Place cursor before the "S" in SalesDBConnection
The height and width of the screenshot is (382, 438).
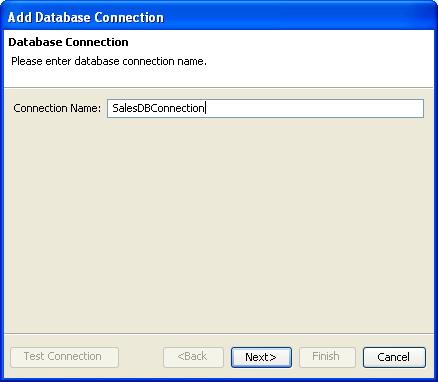coord(113,108)
